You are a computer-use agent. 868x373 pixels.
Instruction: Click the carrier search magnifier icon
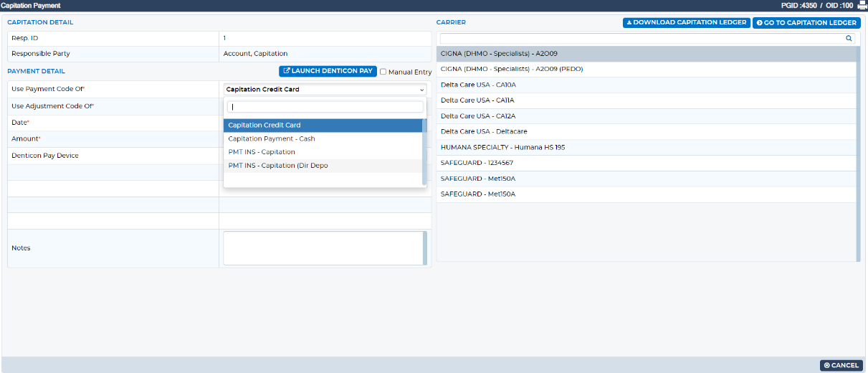pos(849,39)
